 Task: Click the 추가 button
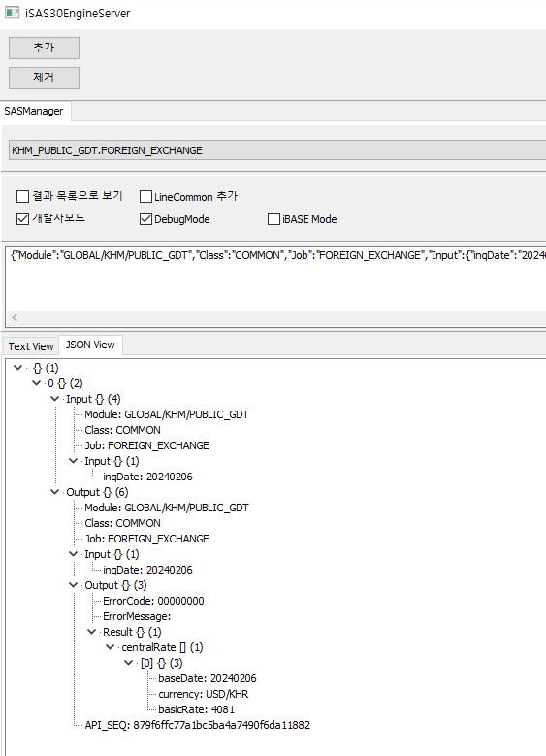click(44, 48)
